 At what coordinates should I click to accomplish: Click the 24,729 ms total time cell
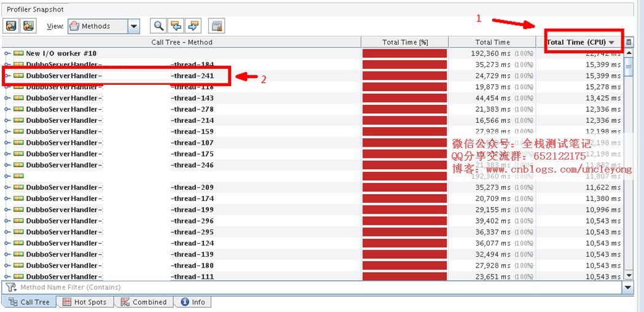(x=493, y=76)
